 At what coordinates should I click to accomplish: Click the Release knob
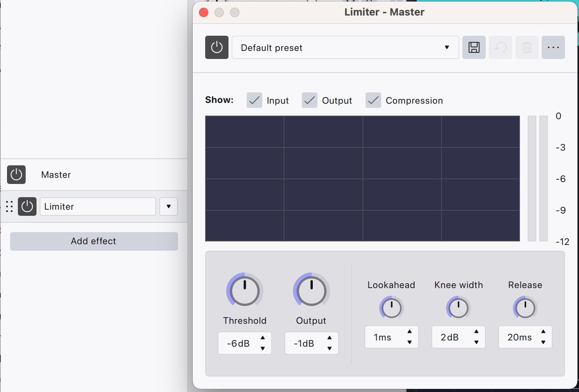525,308
